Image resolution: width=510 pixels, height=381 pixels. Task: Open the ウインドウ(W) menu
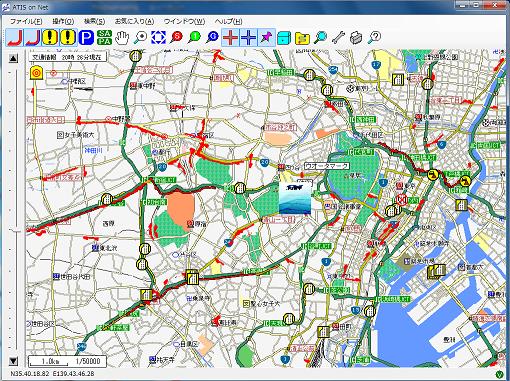(x=184, y=21)
